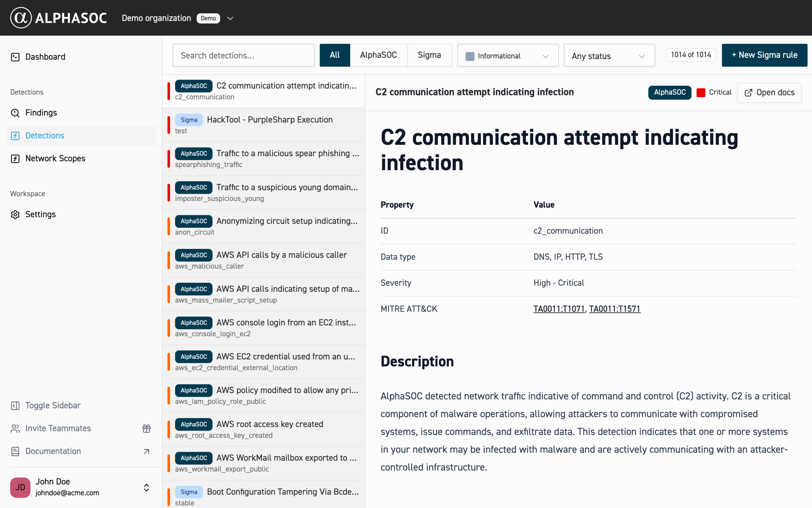The height and width of the screenshot is (508, 812).
Task: Click the Search detections field
Action: click(243, 56)
